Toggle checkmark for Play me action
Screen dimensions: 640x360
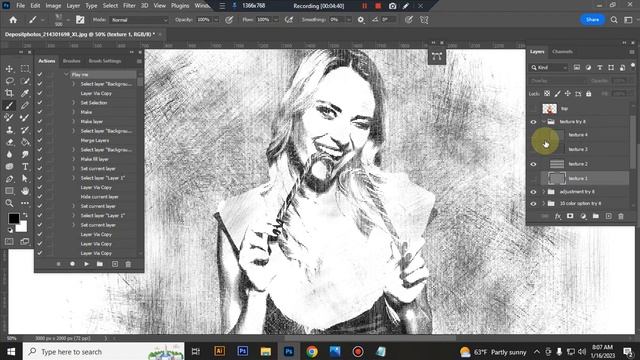click(40, 75)
